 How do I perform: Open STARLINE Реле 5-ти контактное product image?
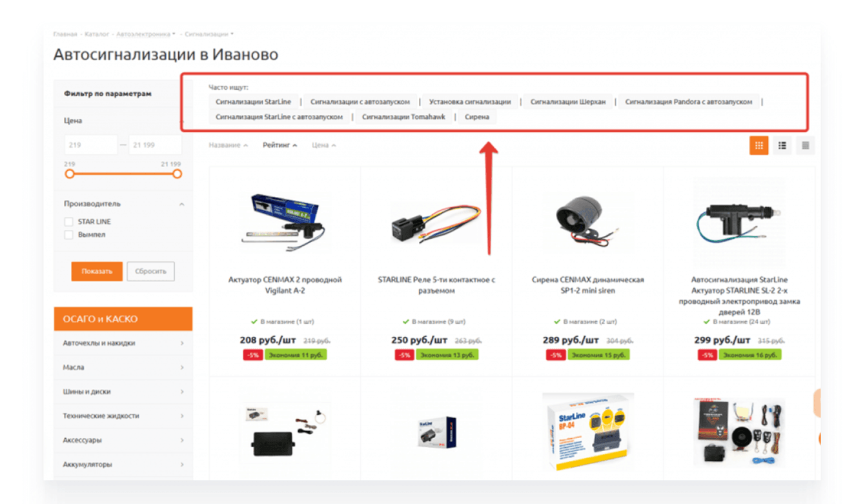coord(436,219)
